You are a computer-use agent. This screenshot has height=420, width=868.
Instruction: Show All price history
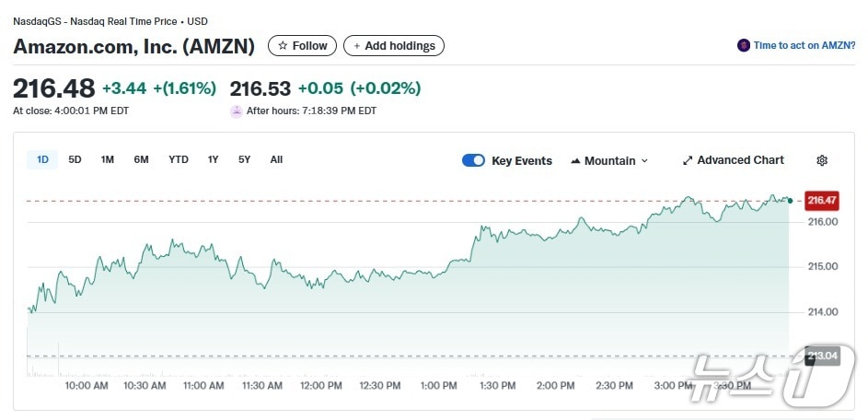(x=276, y=159)
